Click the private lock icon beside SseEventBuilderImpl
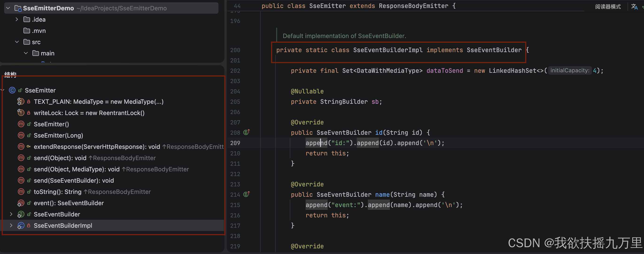The width and height of the screenshot is (644, 254). coord(29,226)
